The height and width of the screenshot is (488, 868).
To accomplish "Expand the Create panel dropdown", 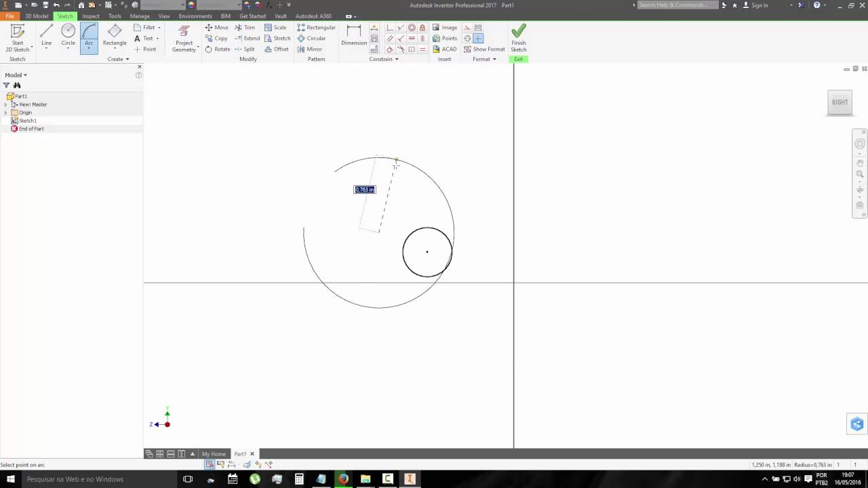I will [x=118, y=59].
